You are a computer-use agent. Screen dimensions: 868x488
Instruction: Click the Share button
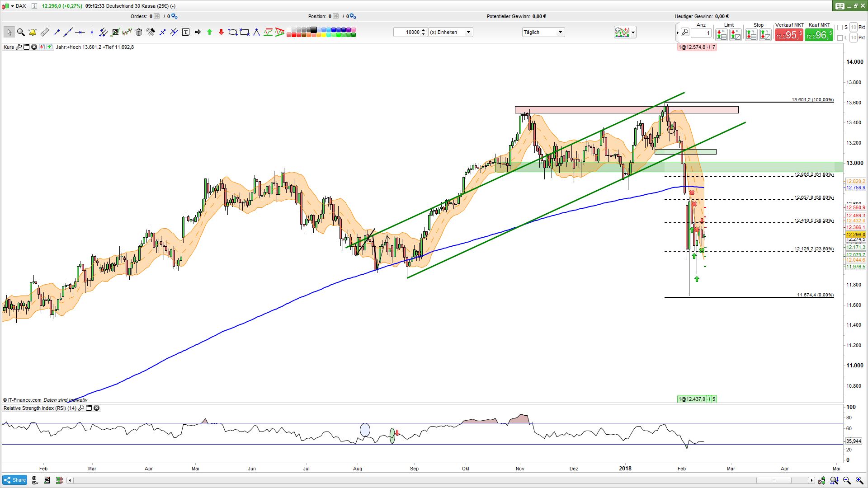pos(14,480)
